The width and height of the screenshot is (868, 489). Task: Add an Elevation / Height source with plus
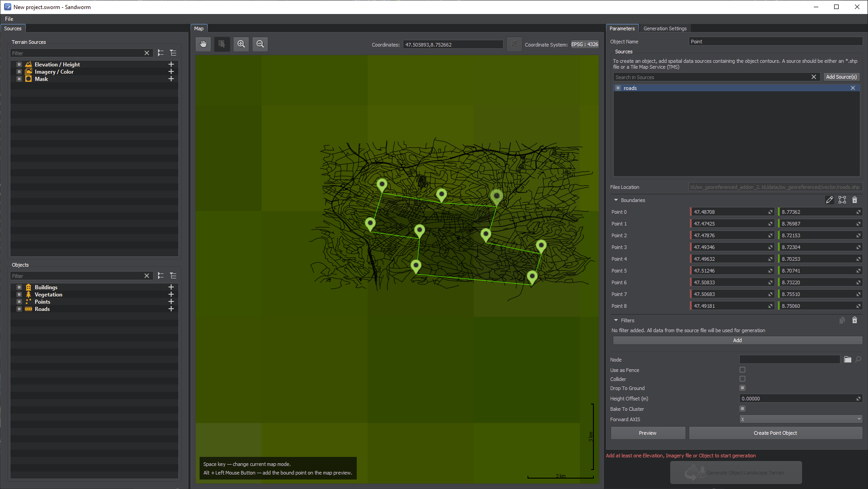pos(171,64)
